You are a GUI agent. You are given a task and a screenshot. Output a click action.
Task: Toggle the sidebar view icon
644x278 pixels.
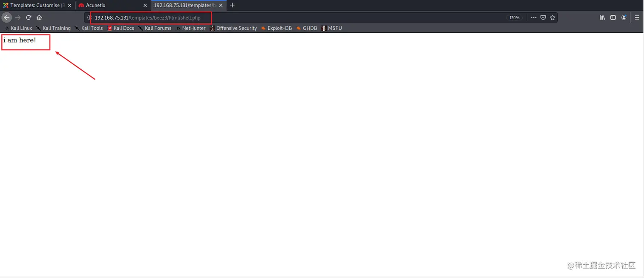613,17
